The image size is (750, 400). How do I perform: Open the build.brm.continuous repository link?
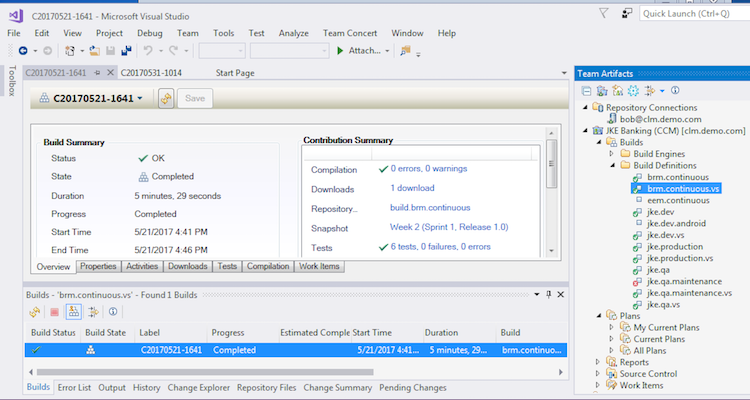tap(430, 208)
